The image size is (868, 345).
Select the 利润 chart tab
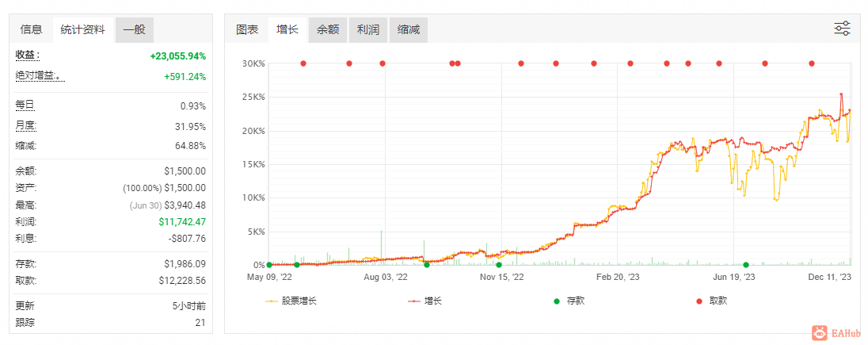[368, 30]
